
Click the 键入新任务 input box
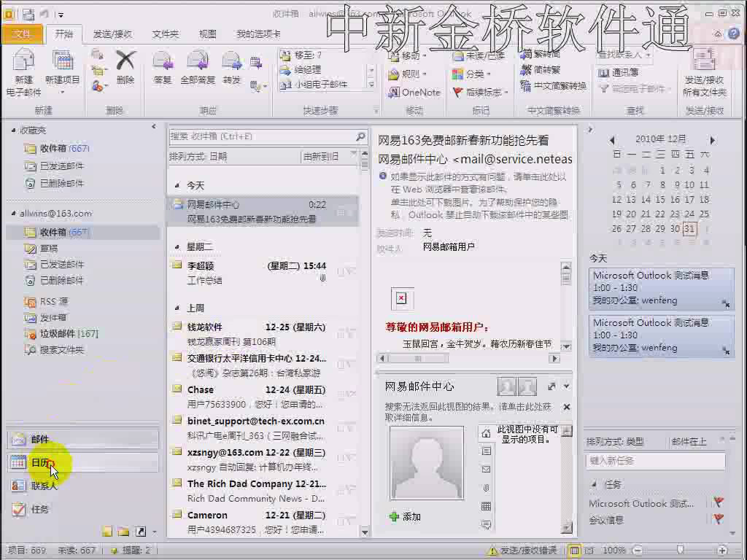point(656,461)
